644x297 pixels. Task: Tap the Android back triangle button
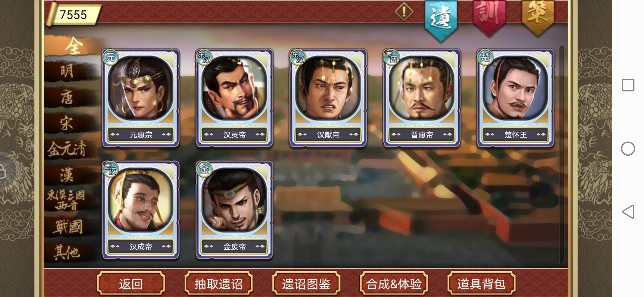click(x=628, y=212)
